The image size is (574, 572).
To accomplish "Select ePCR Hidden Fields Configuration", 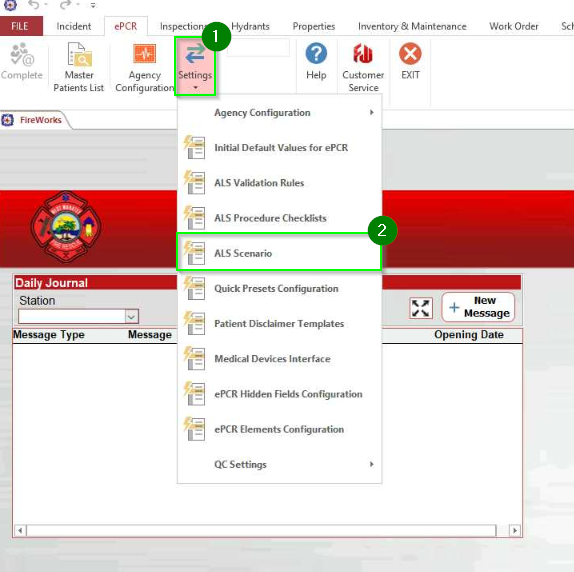I will click(x=279, y=394).
